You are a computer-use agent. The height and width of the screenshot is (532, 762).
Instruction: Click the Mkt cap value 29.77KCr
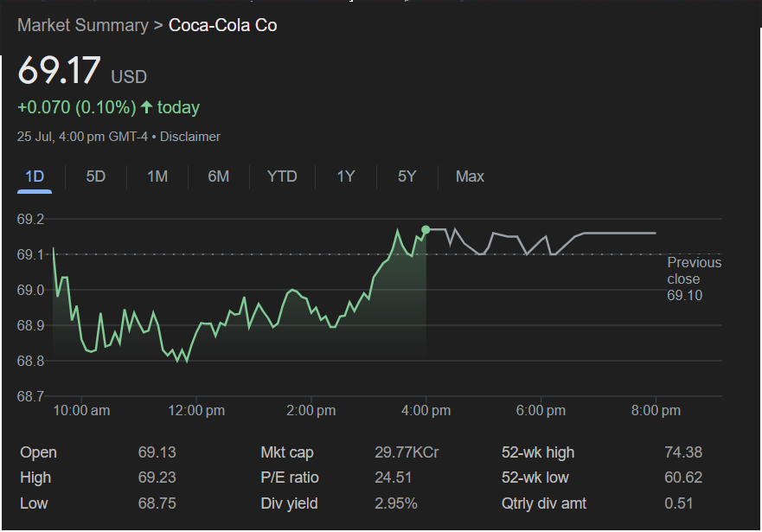pos(407,452)
